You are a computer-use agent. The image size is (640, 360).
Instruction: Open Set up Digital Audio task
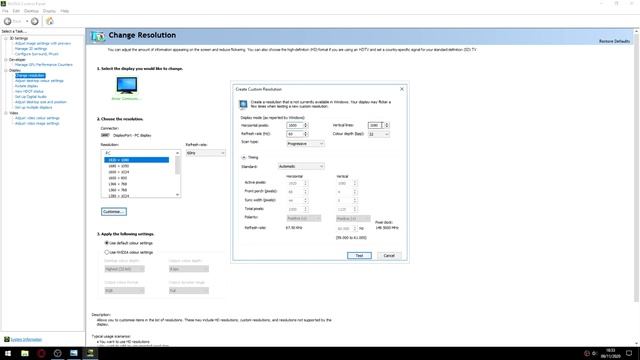[x=31, y=97]
